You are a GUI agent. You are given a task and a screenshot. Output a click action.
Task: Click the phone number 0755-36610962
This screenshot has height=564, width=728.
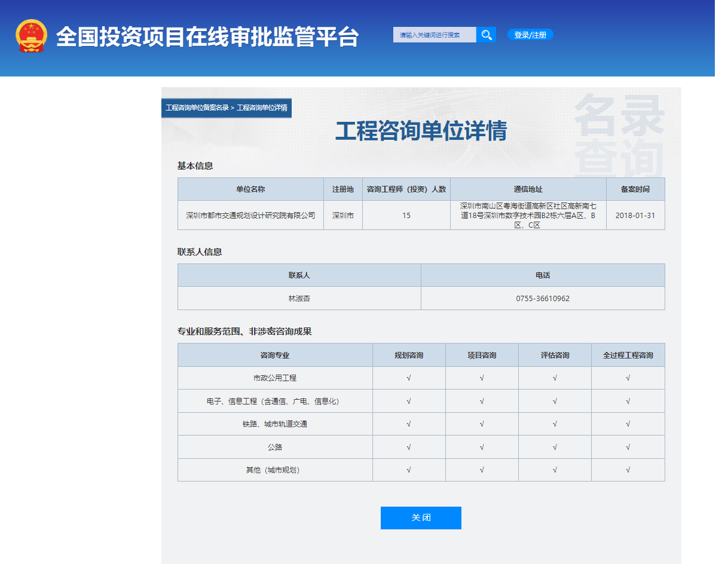click(x=543, y=298)
